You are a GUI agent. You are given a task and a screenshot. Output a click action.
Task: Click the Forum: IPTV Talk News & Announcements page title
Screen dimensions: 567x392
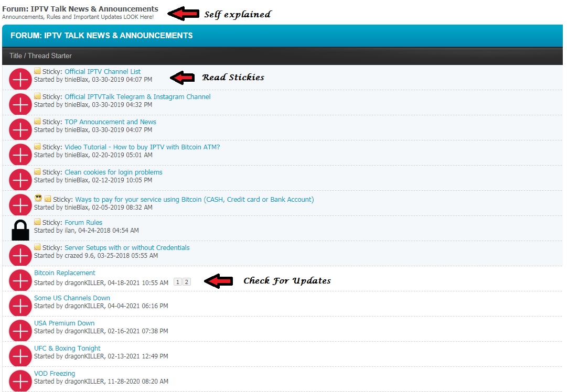point(80,9)
